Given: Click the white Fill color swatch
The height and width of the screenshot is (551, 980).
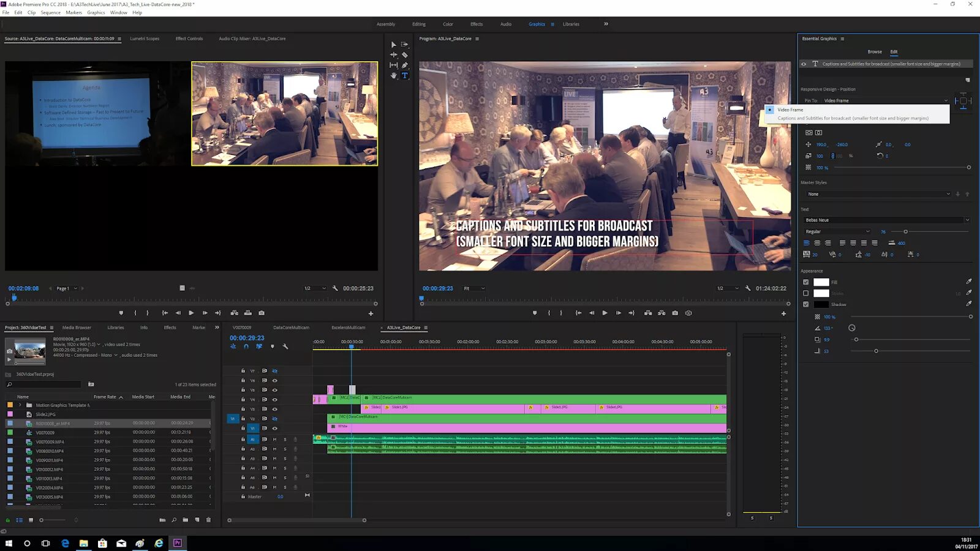Looking at the screenshot, I should click(x=821, y=282).
